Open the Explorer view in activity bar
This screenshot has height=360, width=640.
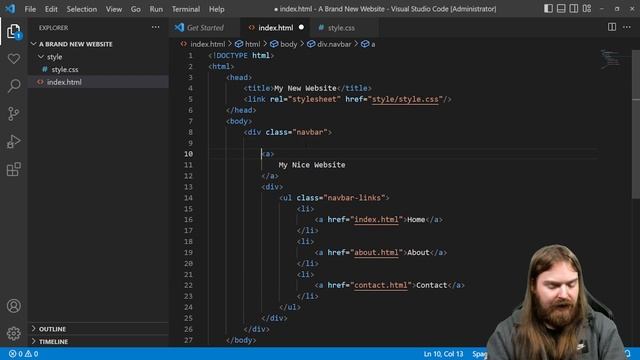13,31
